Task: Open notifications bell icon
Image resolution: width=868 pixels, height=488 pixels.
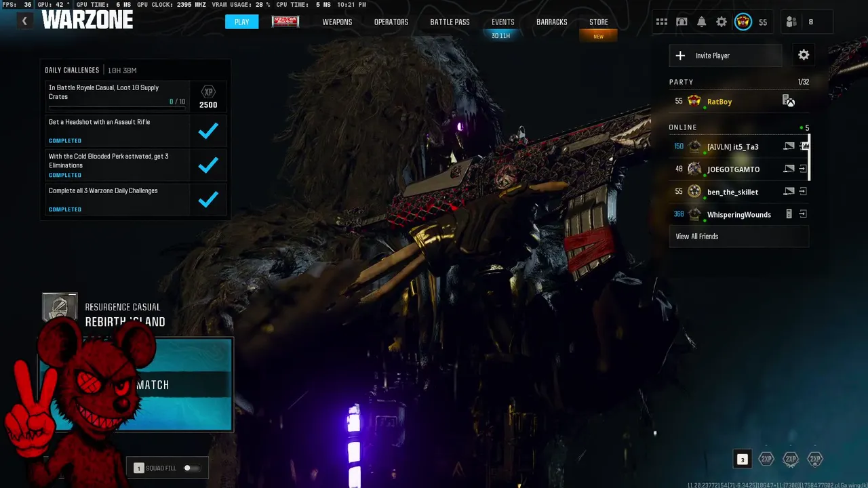Action: pyautogui.click(x=702, y=22)
